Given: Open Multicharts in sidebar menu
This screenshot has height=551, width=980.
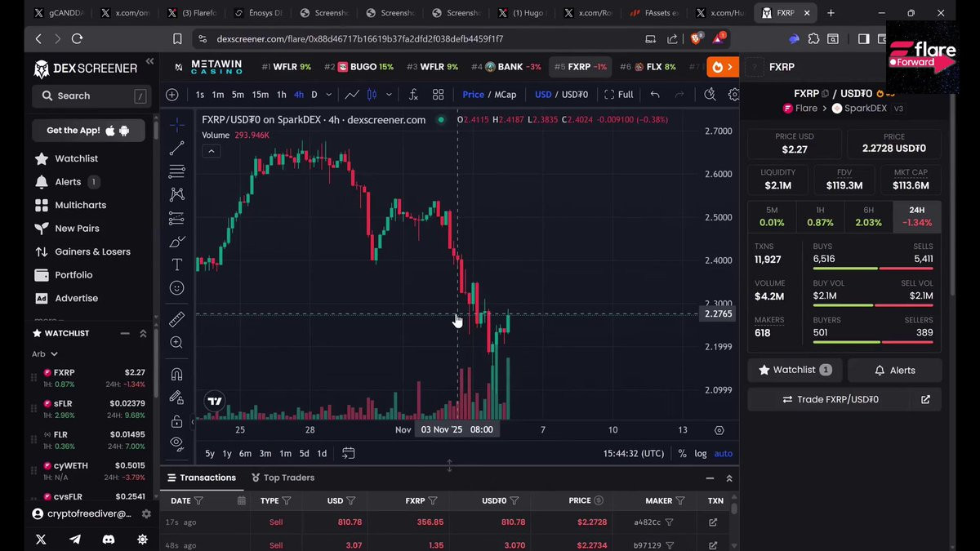Looking at the screenshot, I should tap(70, 205).
